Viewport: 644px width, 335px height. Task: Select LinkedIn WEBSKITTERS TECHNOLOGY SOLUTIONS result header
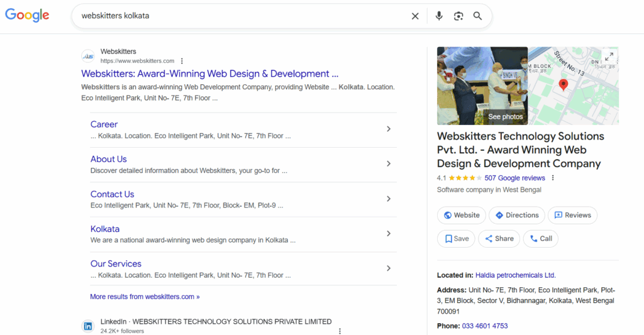click(216, 321)
